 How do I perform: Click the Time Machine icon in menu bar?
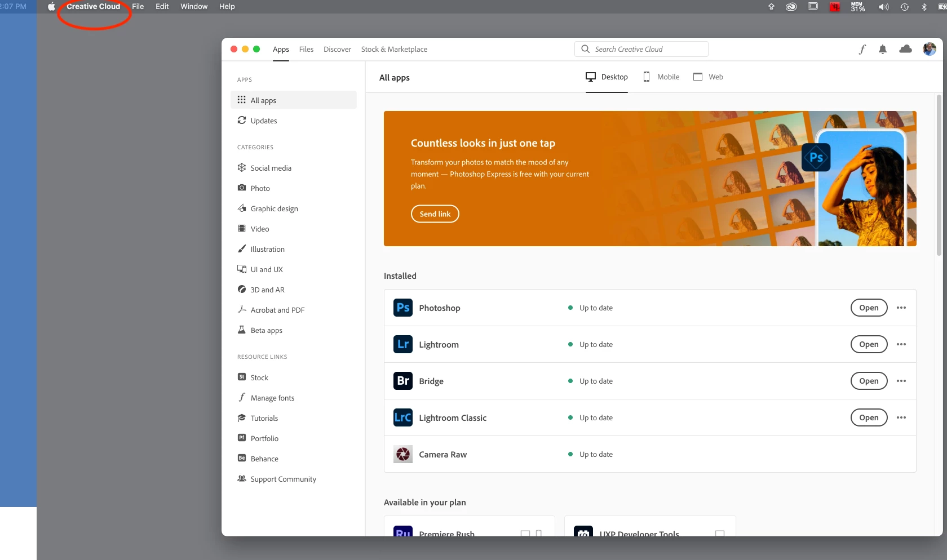tap(905, 7)
